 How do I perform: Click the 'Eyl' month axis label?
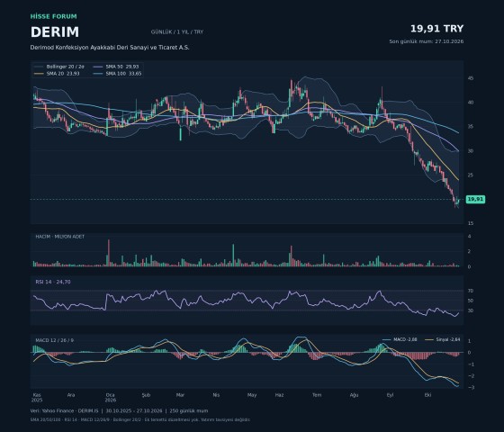(x=390, y=395)
